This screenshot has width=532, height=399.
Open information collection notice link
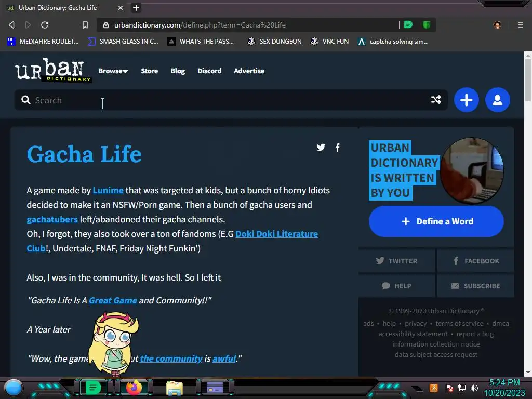click(x=436, y=344)
